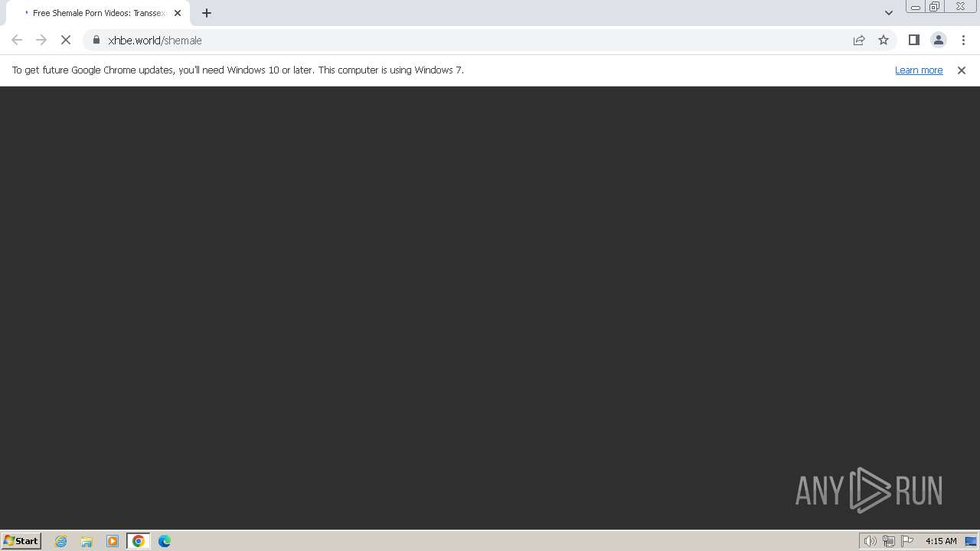Open volume control in system tray

tap(870, 541)
